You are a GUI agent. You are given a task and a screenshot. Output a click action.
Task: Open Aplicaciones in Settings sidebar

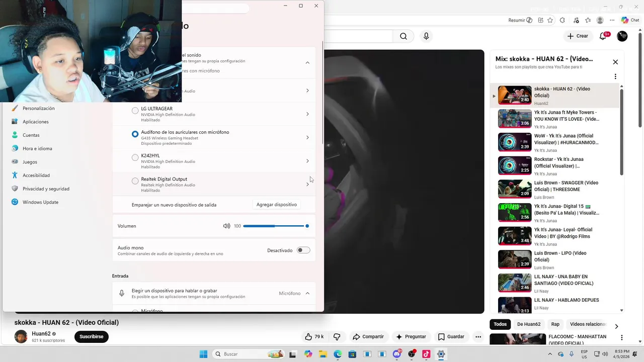(36, 122)
